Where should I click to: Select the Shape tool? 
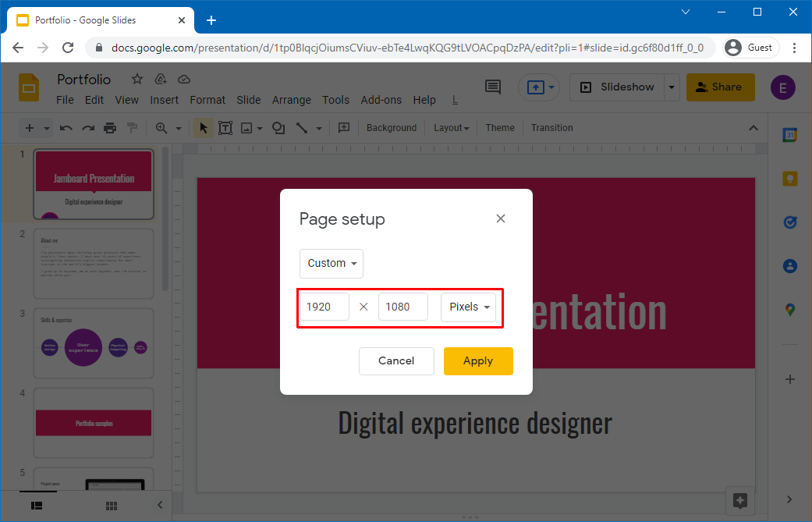point(278,127)
